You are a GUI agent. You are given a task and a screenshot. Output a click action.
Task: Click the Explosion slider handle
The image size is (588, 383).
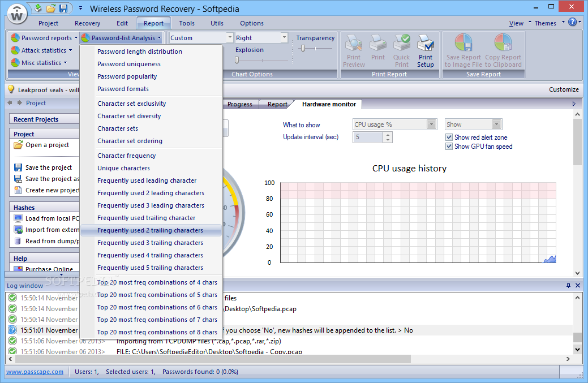237,61
